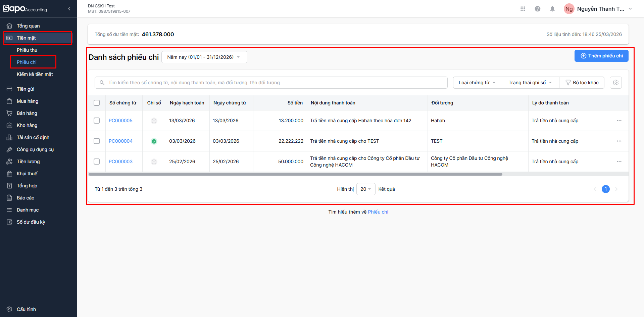
Task: Click the Báo cáo document icon
Action: [9, 198]
